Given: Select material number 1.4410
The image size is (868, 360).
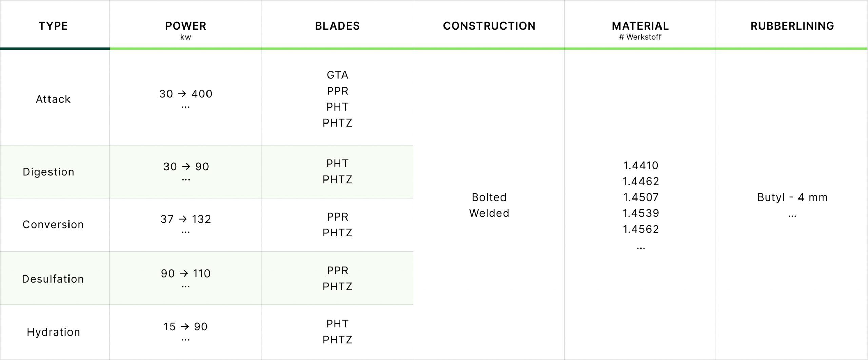Looking at the screenshot, I should point(640,165).
